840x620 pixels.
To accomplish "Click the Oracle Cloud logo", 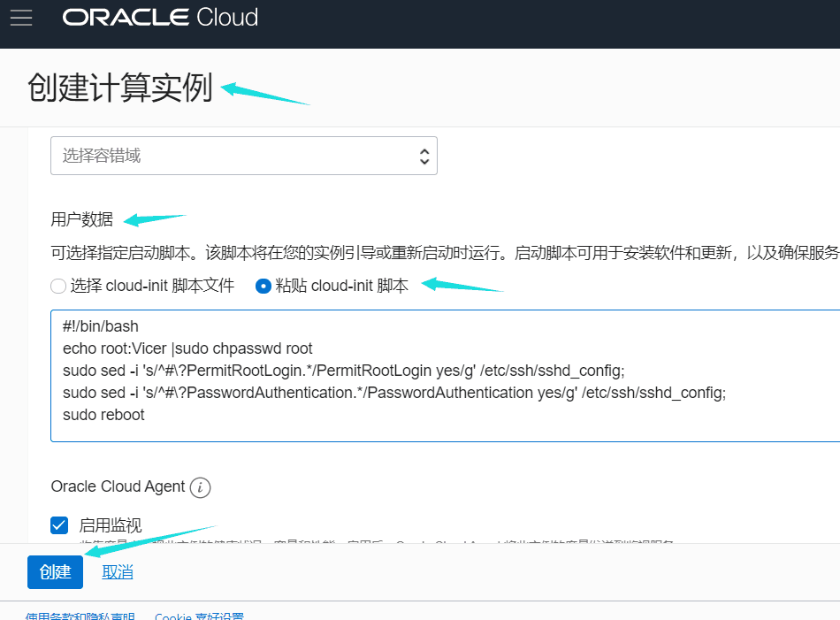I will click(160, 18).
